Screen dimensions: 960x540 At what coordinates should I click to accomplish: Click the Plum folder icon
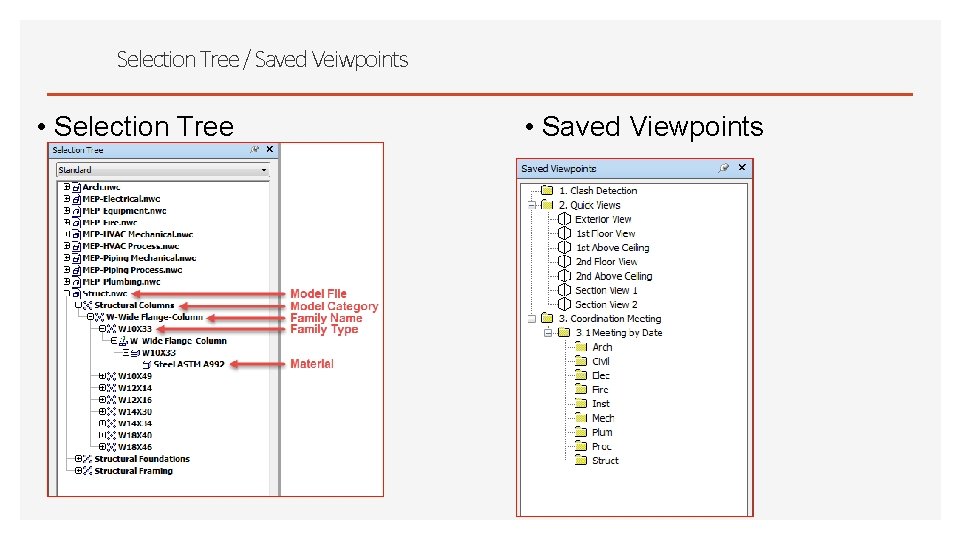click(582, 432)
